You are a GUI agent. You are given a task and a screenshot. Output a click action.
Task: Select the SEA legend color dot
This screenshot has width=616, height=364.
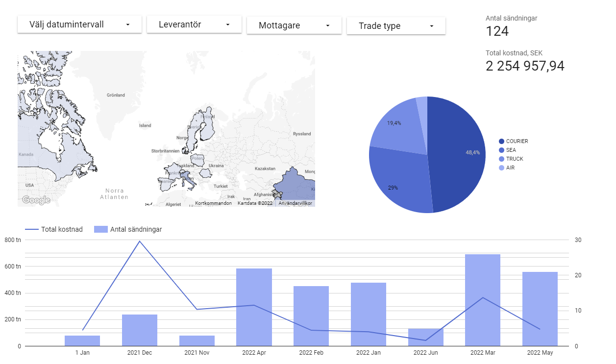point(501,150)
